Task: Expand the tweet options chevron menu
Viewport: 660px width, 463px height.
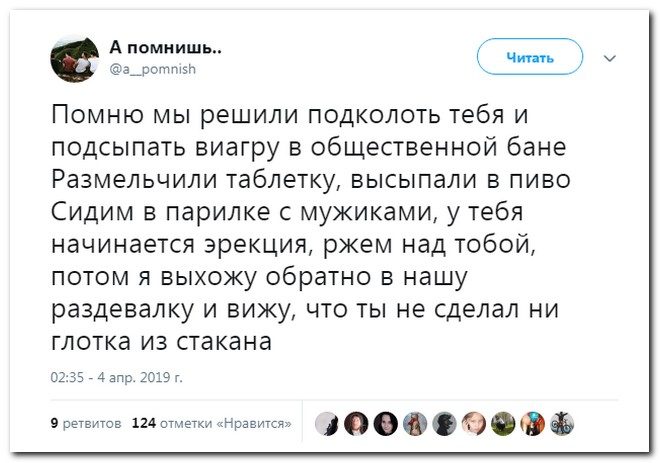Action: [x=611, y=58]
